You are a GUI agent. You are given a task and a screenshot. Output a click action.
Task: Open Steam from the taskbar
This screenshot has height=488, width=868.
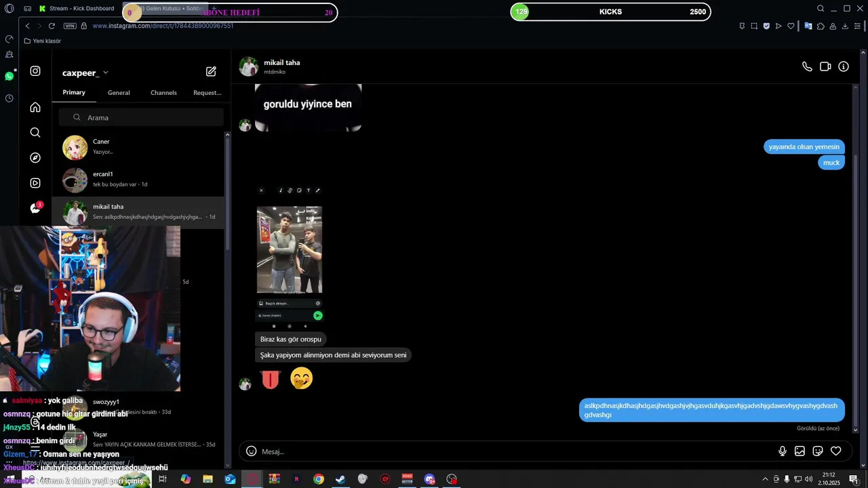pyautogui.click(x=340, y=479)
